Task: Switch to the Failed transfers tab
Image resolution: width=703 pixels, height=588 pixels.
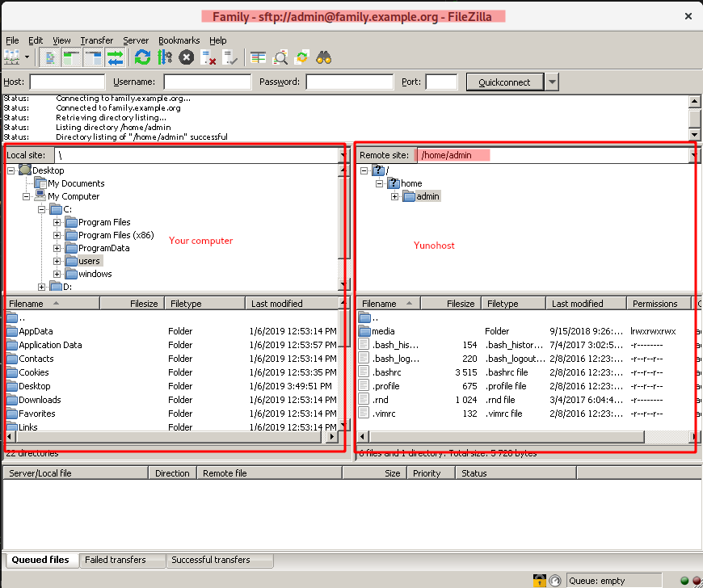Action: (122, 561)
